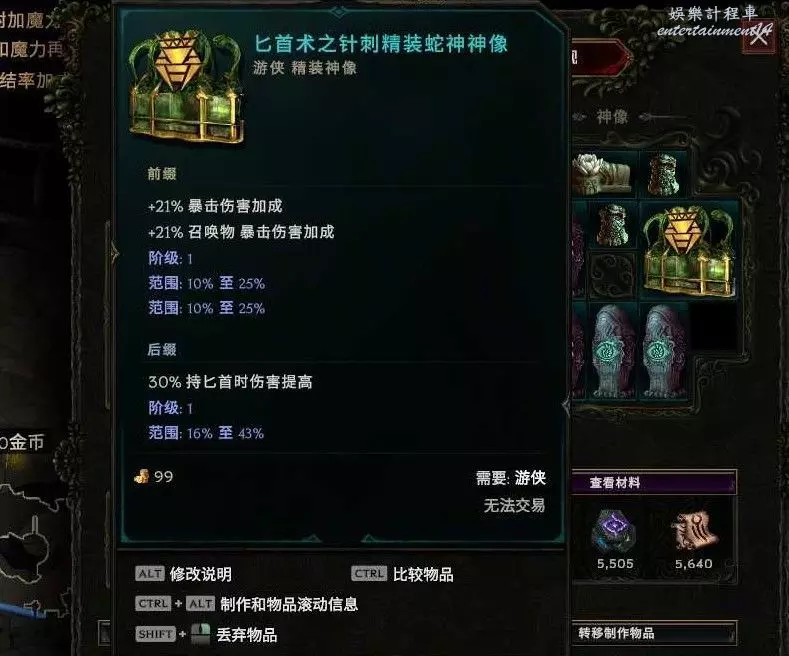Click the CTRL key hint for 比较物品

[369, 573]
